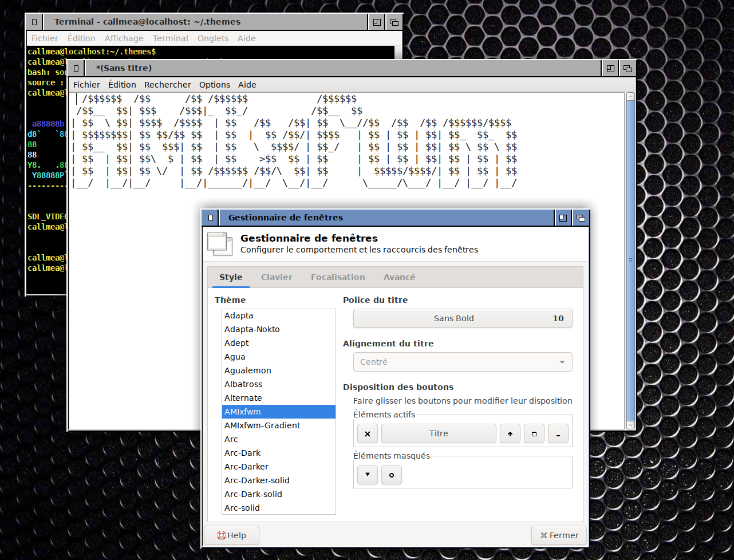Click the minimize dash button in active elements

558,433
